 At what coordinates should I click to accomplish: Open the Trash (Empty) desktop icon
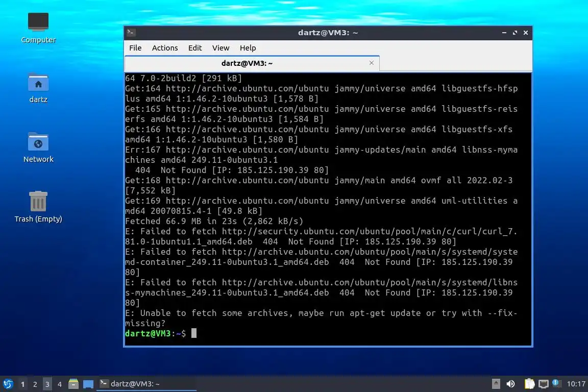coord(38,207)
